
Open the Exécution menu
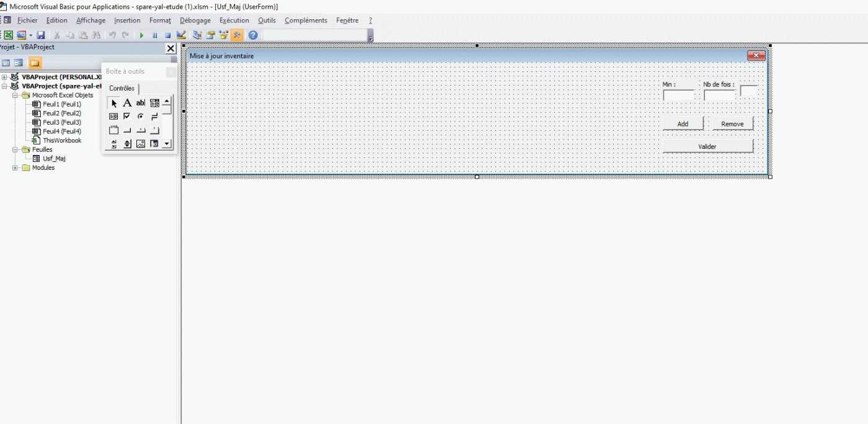(x=234, y=20)
